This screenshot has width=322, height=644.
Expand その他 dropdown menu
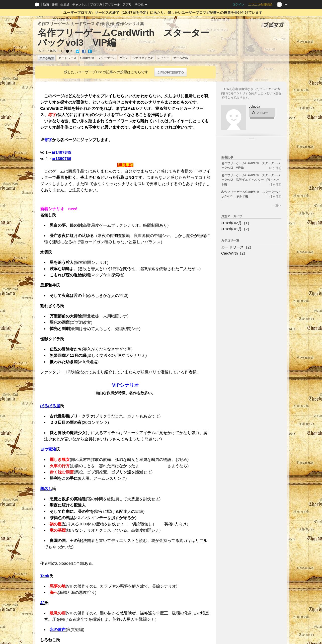pyautogui.click(x=141, y=5)
